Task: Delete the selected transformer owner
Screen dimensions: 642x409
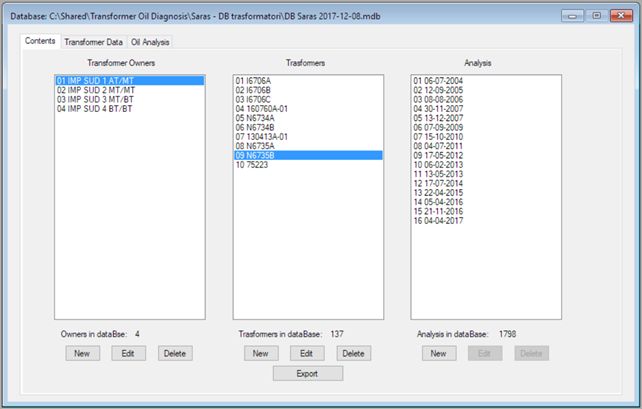Action: click(174, 353)
